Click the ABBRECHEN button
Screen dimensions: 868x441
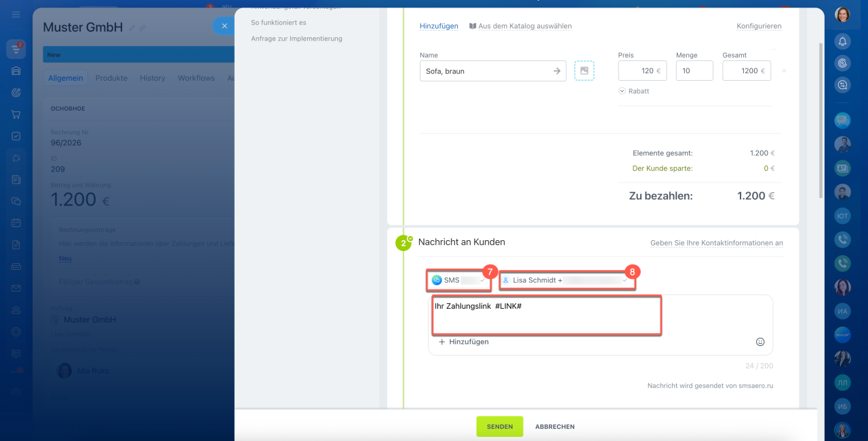click(555, 427)
